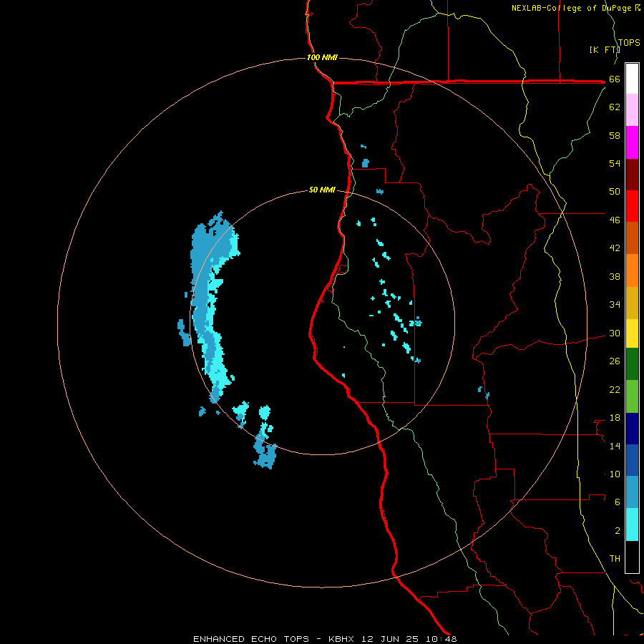The width and height of the screenshot is (644, 644).
Task: Click the 46 value on the legend
Action: tap(615, 220)
